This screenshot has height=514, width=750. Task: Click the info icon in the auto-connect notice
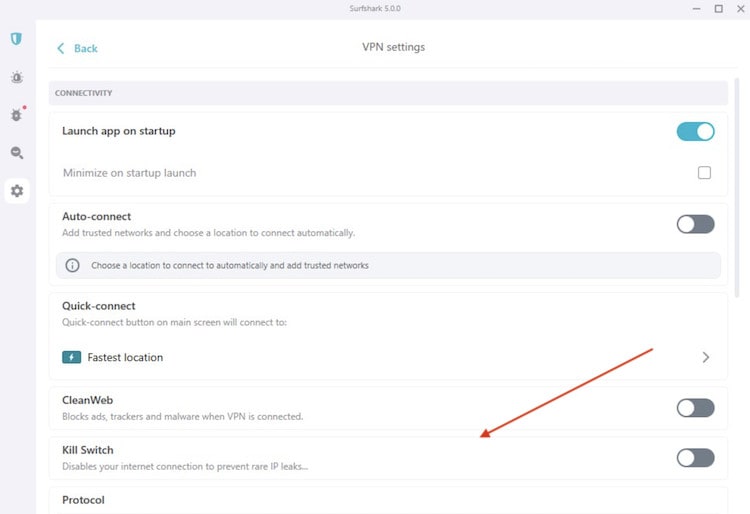(x=72, y=266)
